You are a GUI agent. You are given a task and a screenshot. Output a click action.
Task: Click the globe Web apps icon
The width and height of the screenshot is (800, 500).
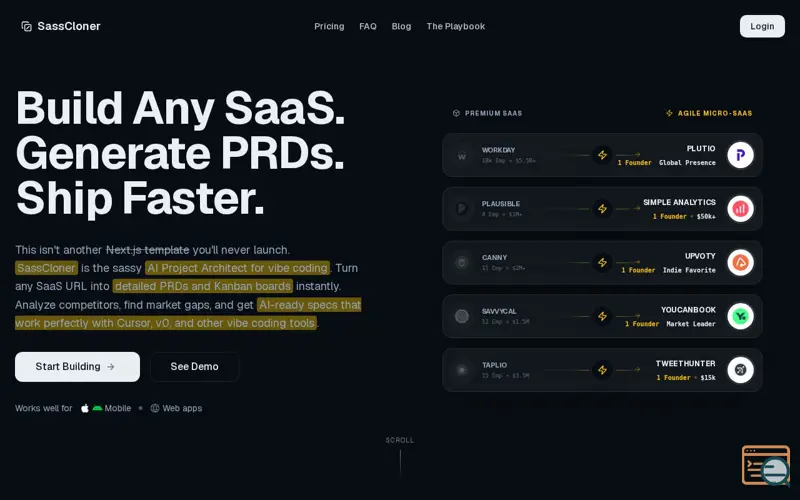coord(155,408)
